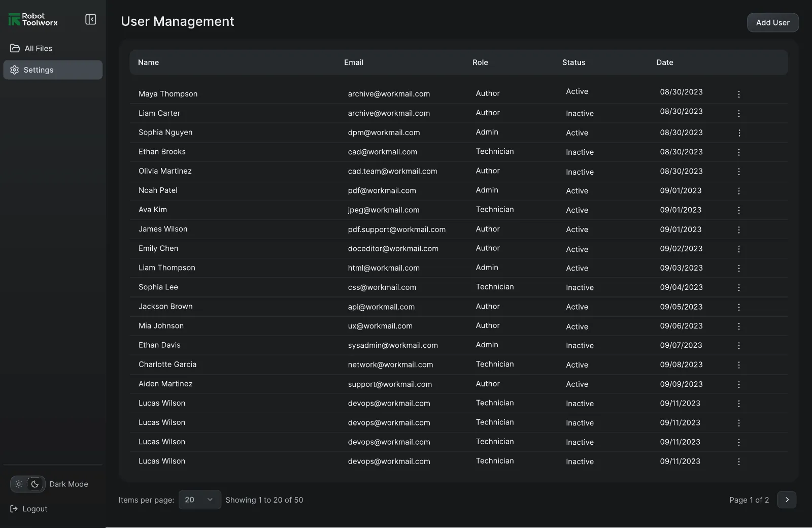Viewport: 812px width, 528px height.
Task: Click email ux@workmail.com
Action: [x=380, y=326]
